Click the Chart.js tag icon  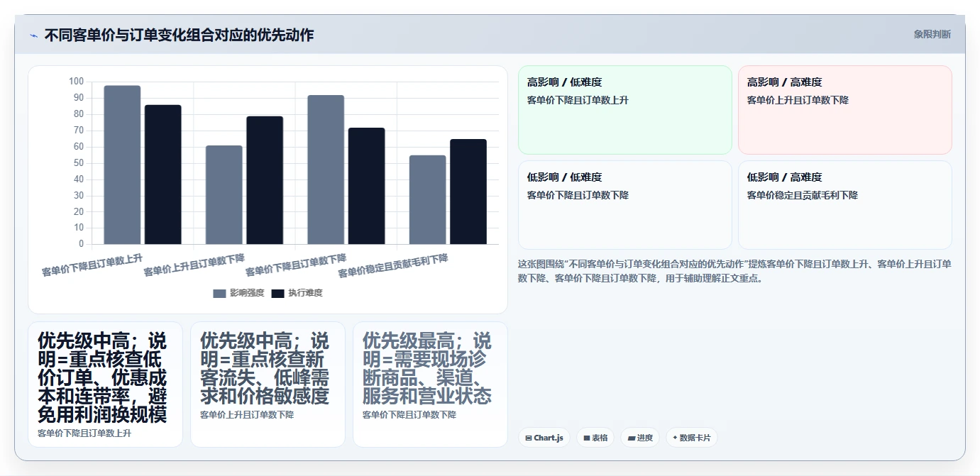pyautogui.click(x=529, y=438)
